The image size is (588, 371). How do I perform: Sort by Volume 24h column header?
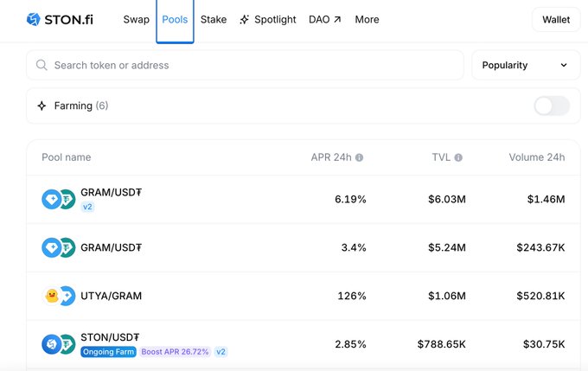[x=537, y=157]
